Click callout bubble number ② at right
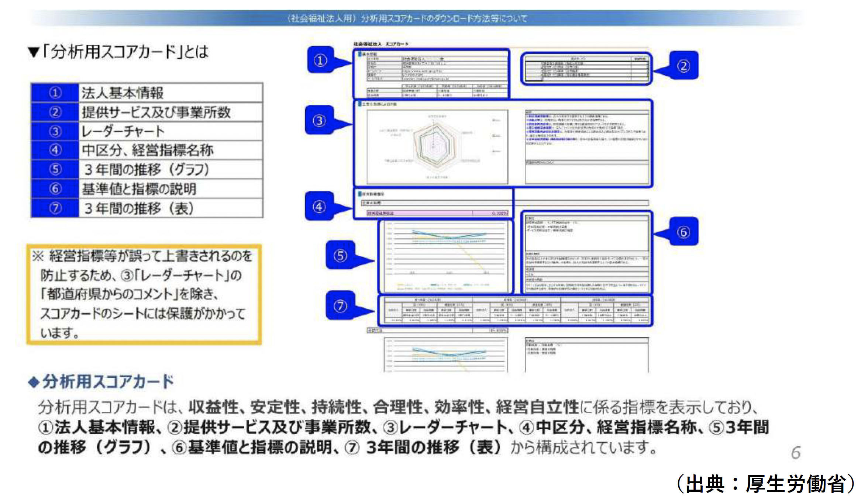The height and width of the screenshot is (498, 868). (x=683, y=66)
